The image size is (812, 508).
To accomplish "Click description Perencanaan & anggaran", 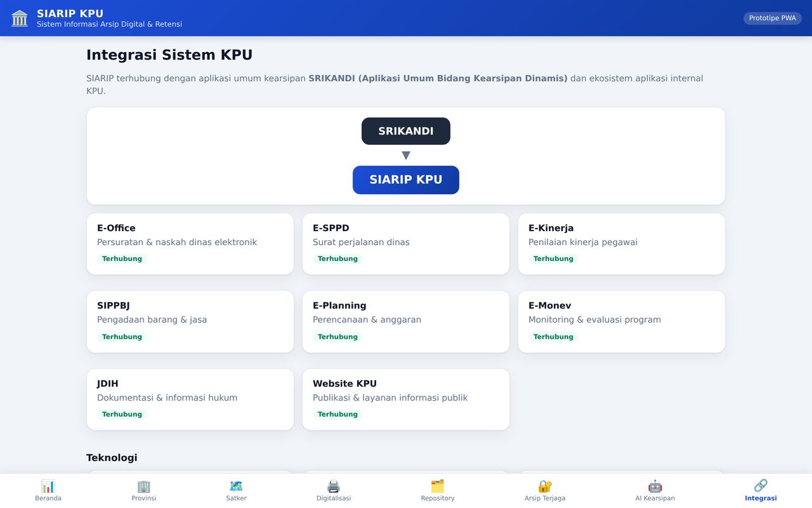I will [x=367, y=319].
